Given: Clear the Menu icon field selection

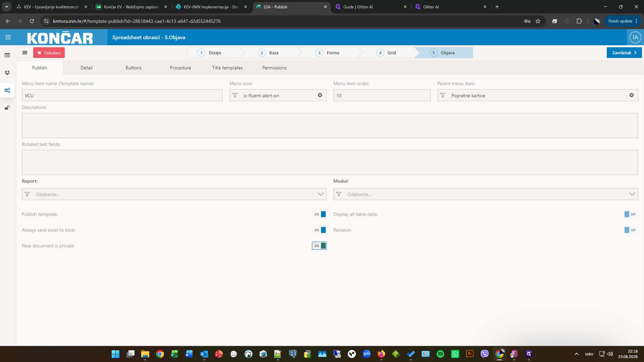Looking at the screenshot, I should [x=320, y=95].
